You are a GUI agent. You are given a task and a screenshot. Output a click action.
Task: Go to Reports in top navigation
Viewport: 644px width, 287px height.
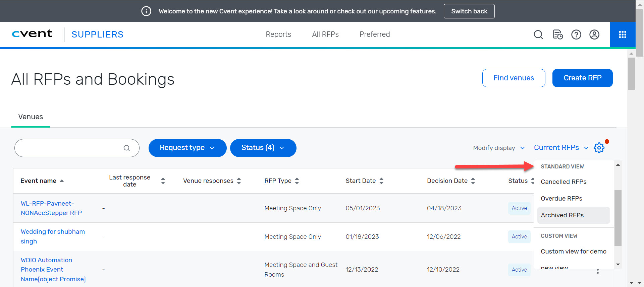tap(278, 34)
